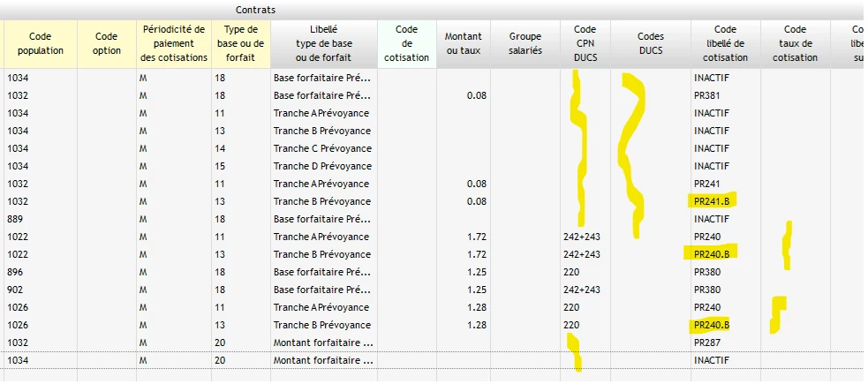868x384 pixels.
Task: Click INACTIF in the 889 row
Action: [712, 219]
